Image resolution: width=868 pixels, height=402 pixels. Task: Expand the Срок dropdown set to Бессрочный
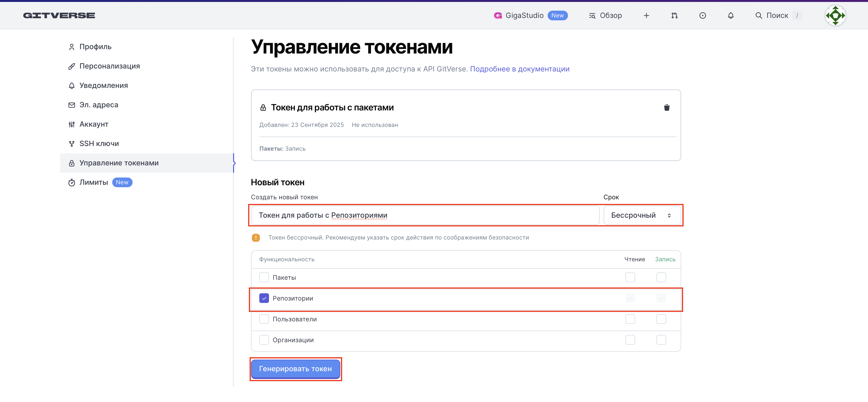click(642, 216)
